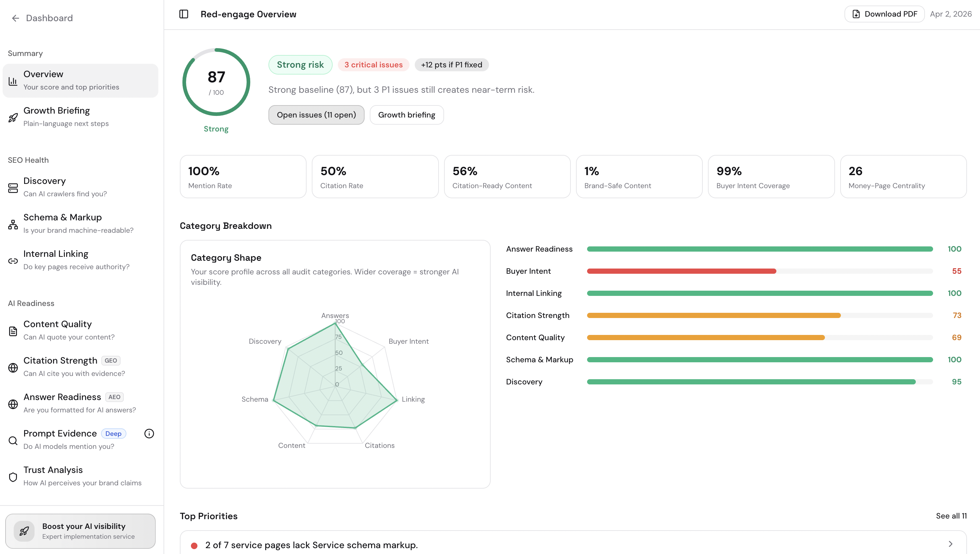Click the Overview bar-chart icon

coord(13,81)
